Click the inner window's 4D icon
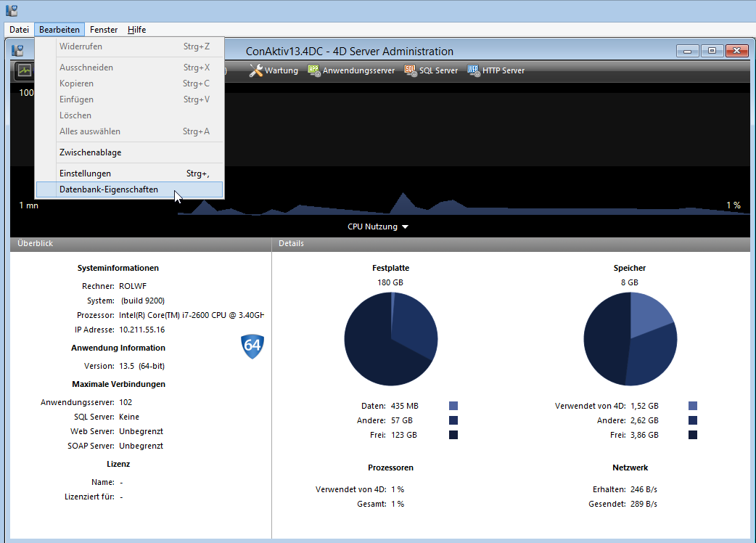Viewport: 756px width, 543px height. tap(17, 51)
